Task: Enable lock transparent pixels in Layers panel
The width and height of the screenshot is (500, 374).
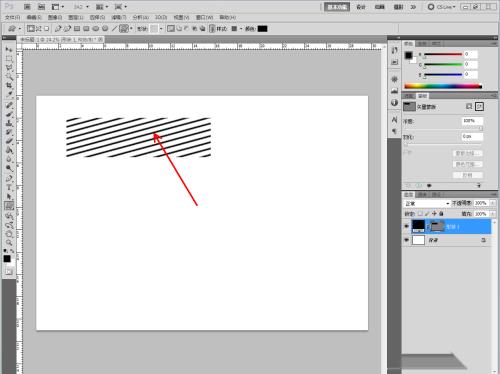Action: 420,214
